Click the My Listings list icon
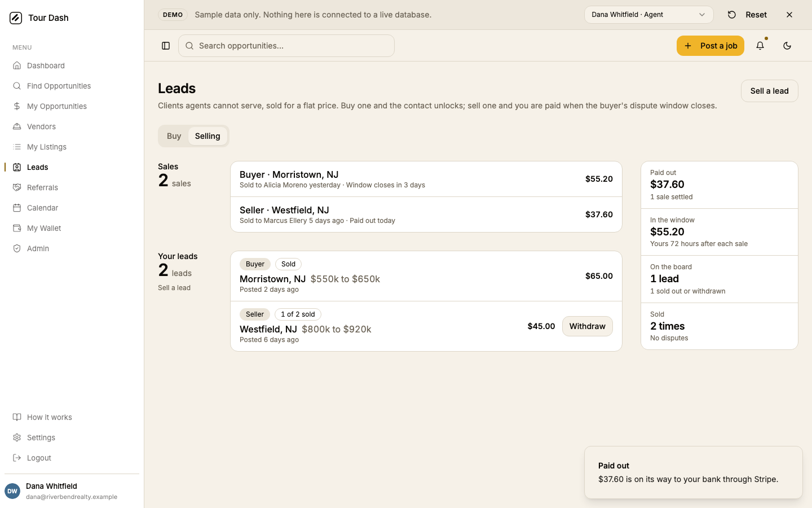Screen dimensions: 812x508 pyautogui.click(x=17, y=147)
